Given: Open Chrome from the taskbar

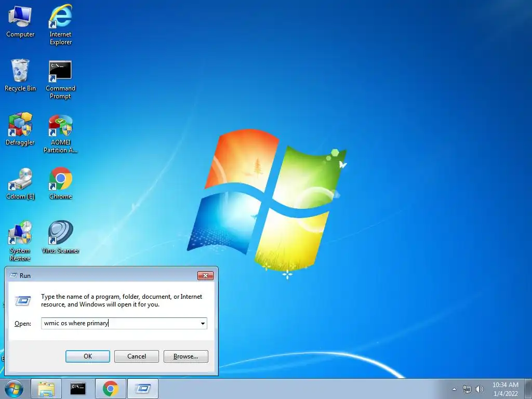Looking at the screenshot, I should [110, 389].
